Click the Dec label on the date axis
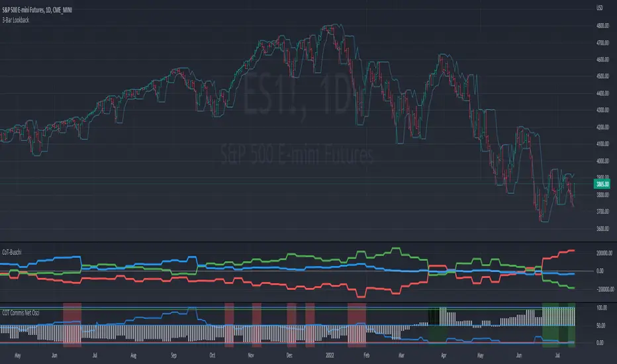 point(289,355)
